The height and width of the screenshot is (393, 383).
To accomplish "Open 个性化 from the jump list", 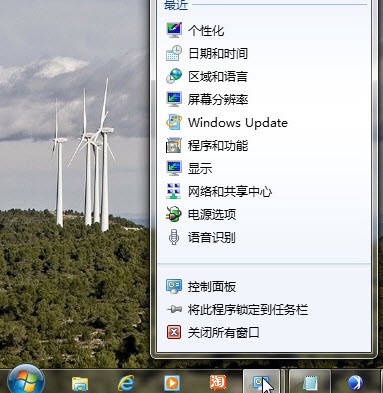I will coord(264,31).
